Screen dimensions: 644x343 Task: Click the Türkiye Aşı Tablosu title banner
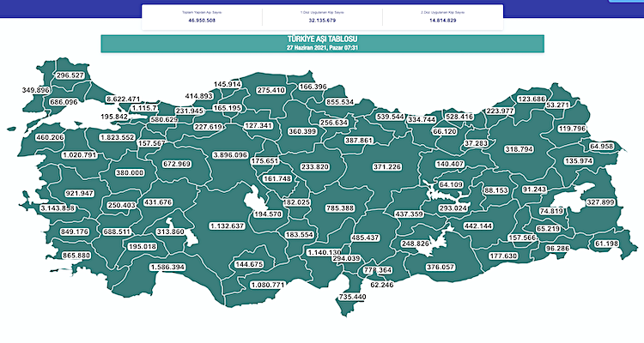323,44
